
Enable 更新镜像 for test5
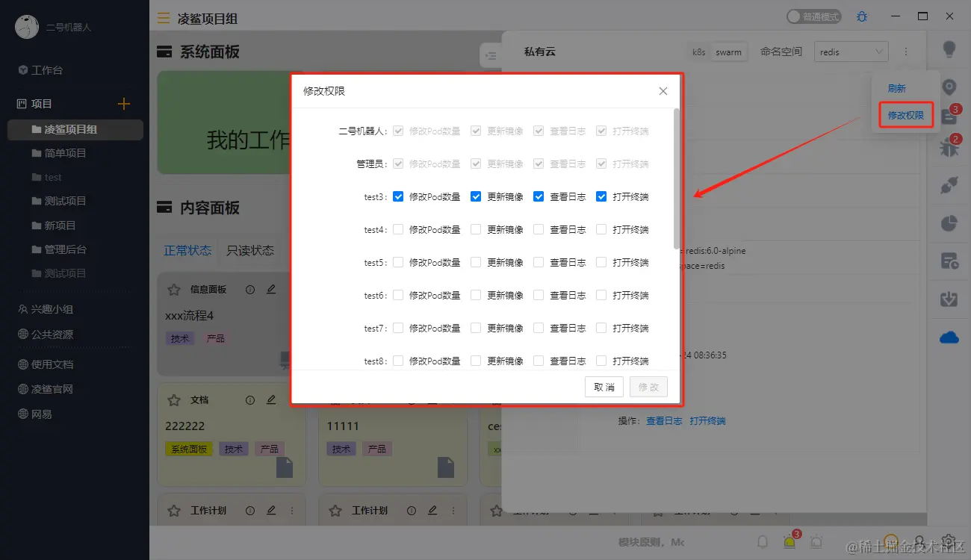tap(476, 262)
